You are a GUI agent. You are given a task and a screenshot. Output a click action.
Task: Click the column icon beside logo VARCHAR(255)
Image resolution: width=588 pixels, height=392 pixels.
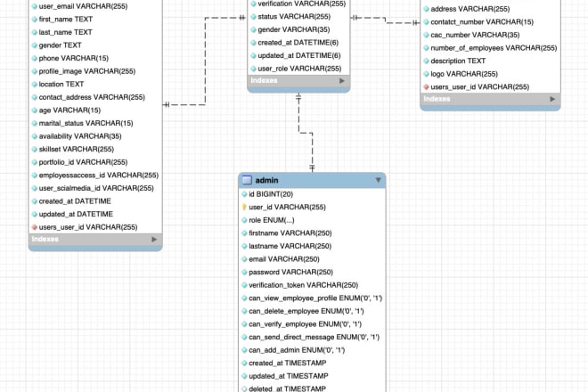(x=426, y=74)
